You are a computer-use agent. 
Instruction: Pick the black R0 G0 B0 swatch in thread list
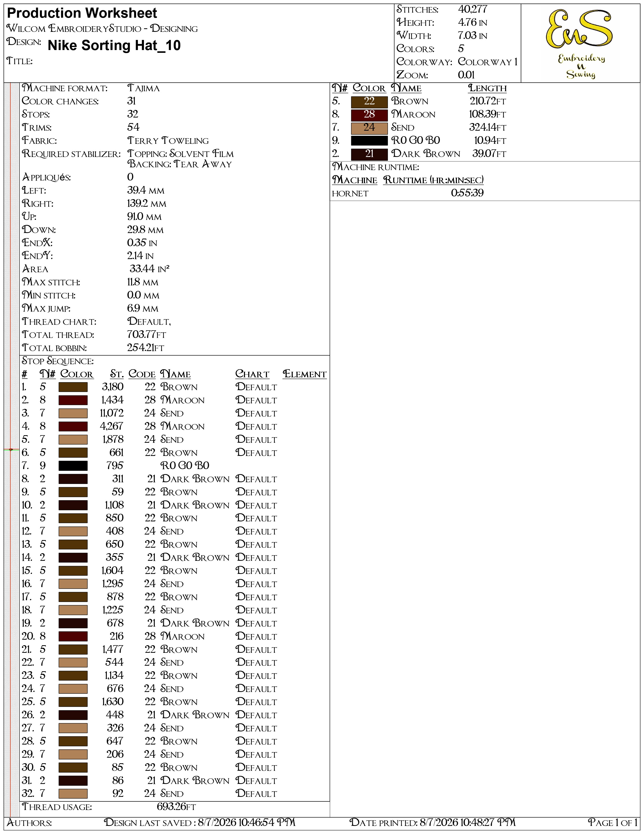click(369, 141)
